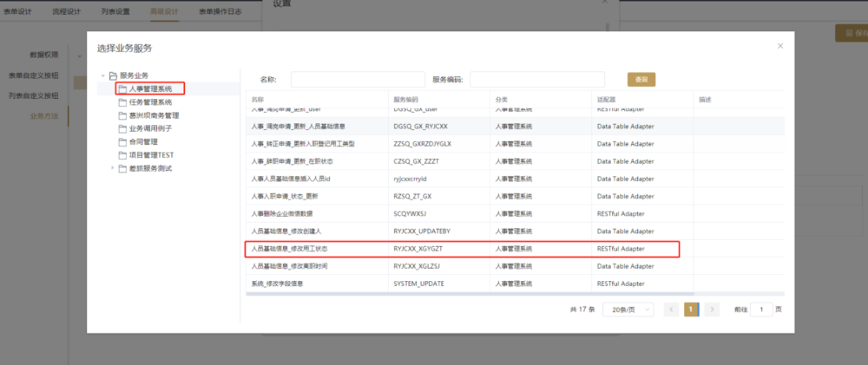The image size is (868, 365).
Task: Click the folder icon beside 任务管理系统
Action: [x=122, y=102]
